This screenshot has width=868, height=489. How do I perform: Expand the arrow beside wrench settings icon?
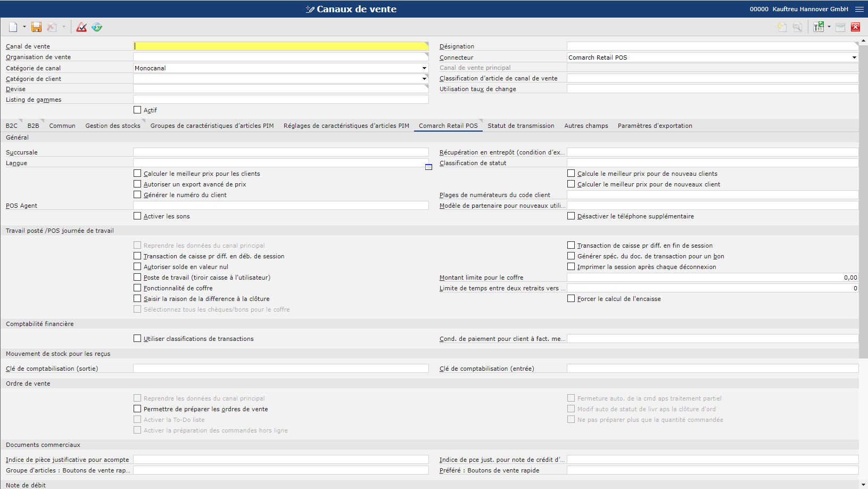coord(829,27)
